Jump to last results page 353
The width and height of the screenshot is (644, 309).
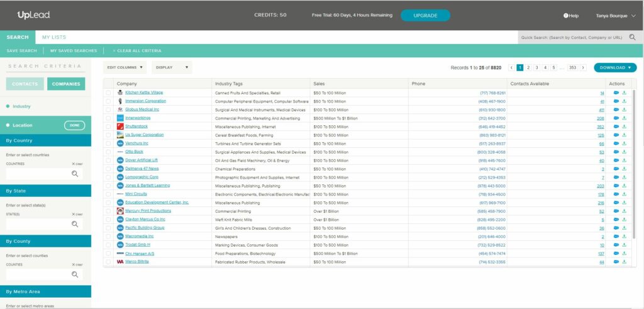[572, 67]
